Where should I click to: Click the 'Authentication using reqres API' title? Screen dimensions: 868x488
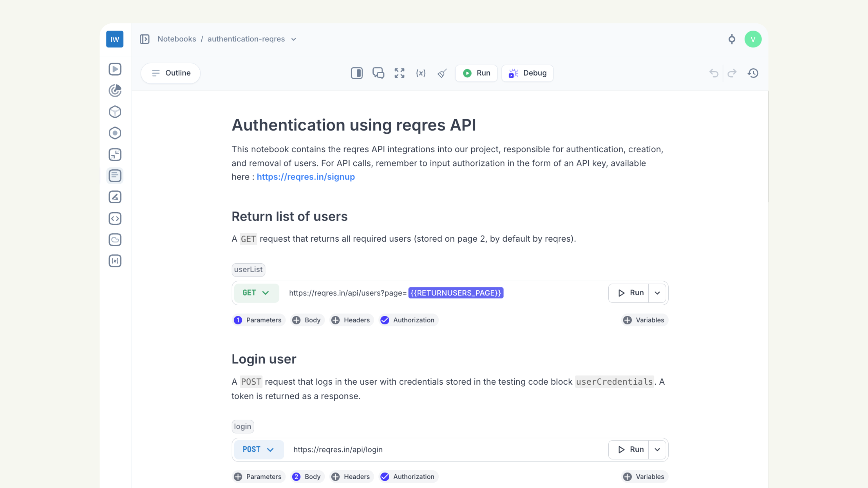pyautogui.click(x=354, y=125)
